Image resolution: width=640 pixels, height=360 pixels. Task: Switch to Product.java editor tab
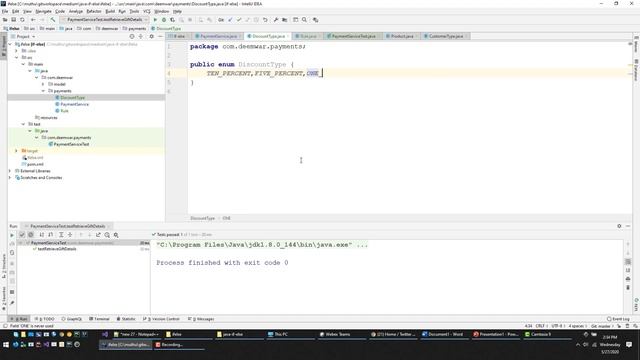click(x=402, y=36)
